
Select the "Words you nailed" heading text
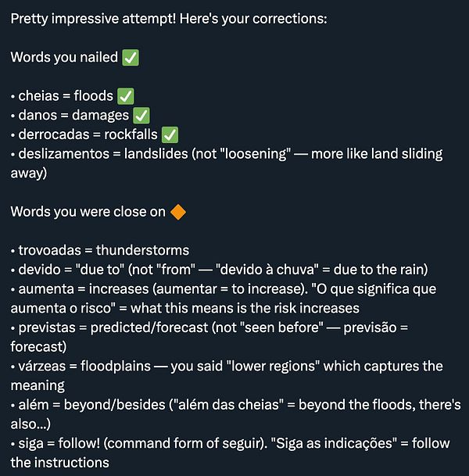click(64, 57)
